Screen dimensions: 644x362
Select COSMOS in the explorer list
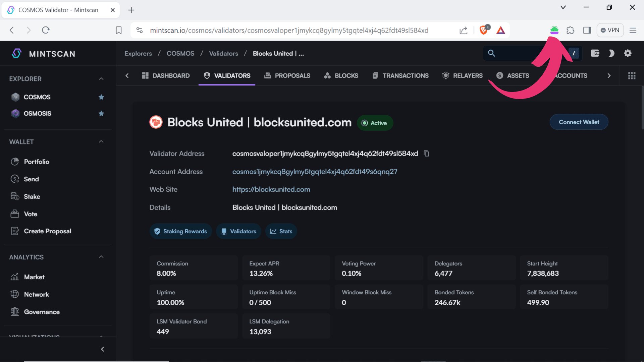(37, 97)
